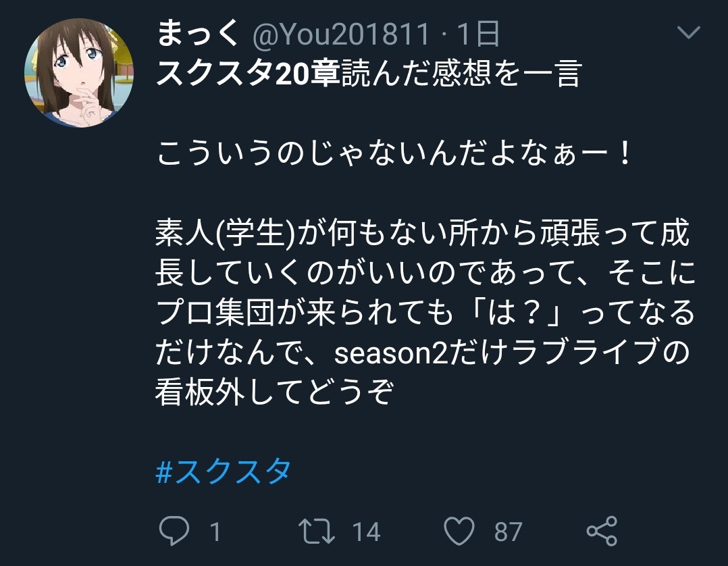Open the #スクスタ hashtag

pyautogui.click(x=224, y=471)
